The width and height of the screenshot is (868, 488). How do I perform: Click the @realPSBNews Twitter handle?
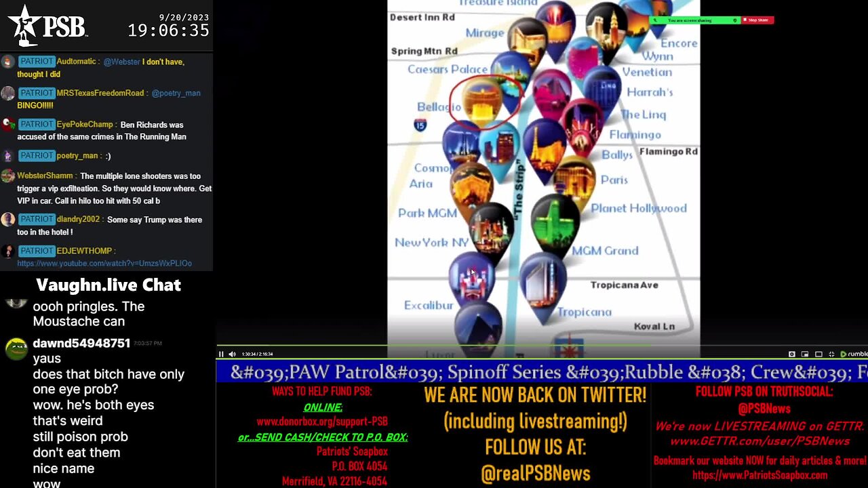pos(535,474)
